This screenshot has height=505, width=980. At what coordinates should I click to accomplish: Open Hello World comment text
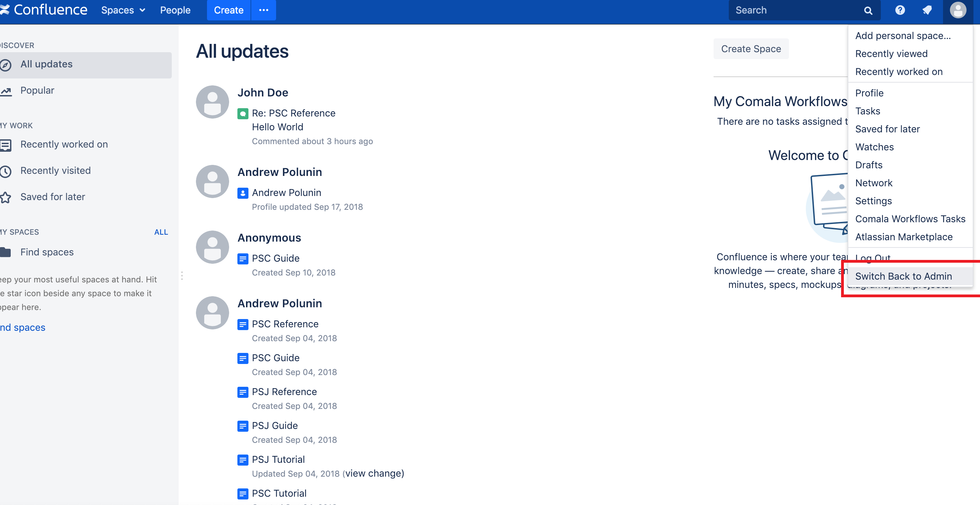coord(278,127)
